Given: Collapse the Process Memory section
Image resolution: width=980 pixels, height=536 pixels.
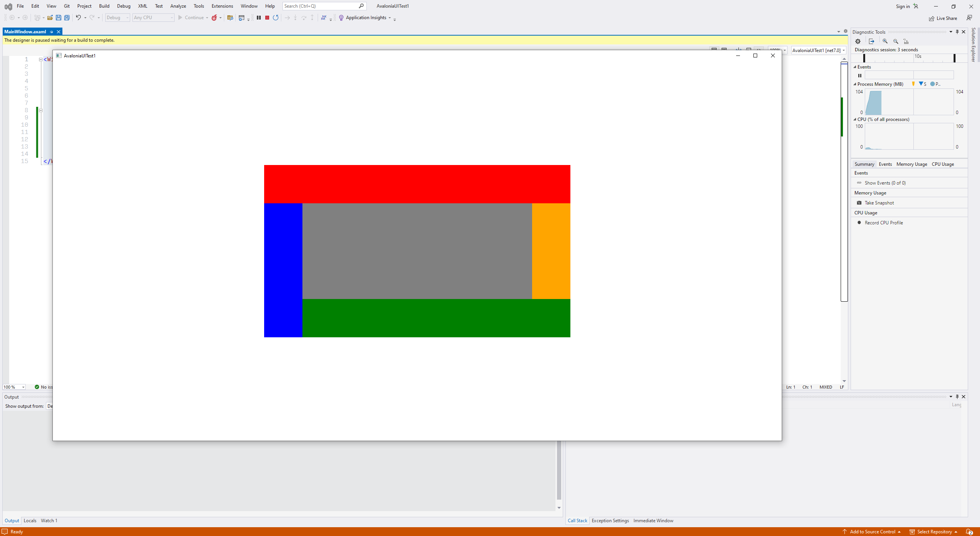Looking at the screenshot, I should tap(854, 84).
